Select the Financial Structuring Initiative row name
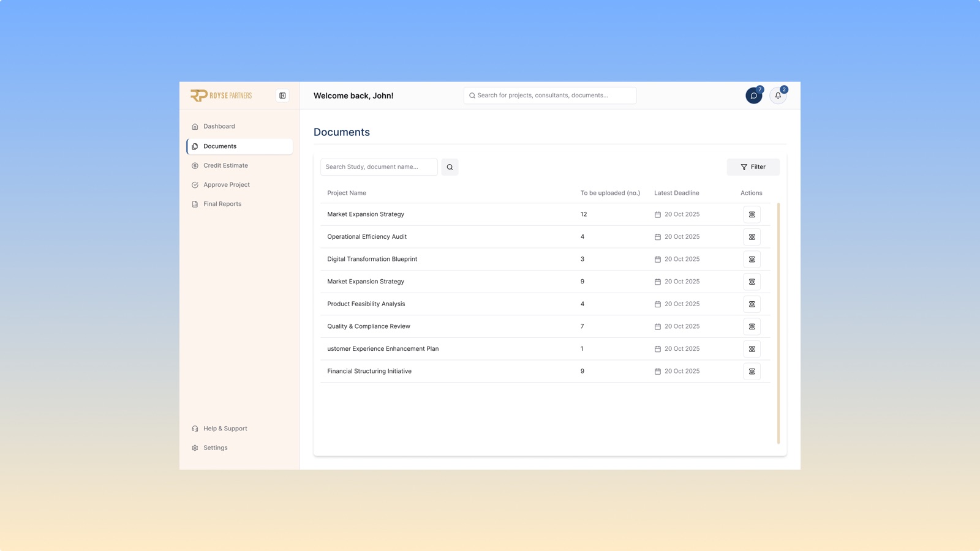 (369, 372)
